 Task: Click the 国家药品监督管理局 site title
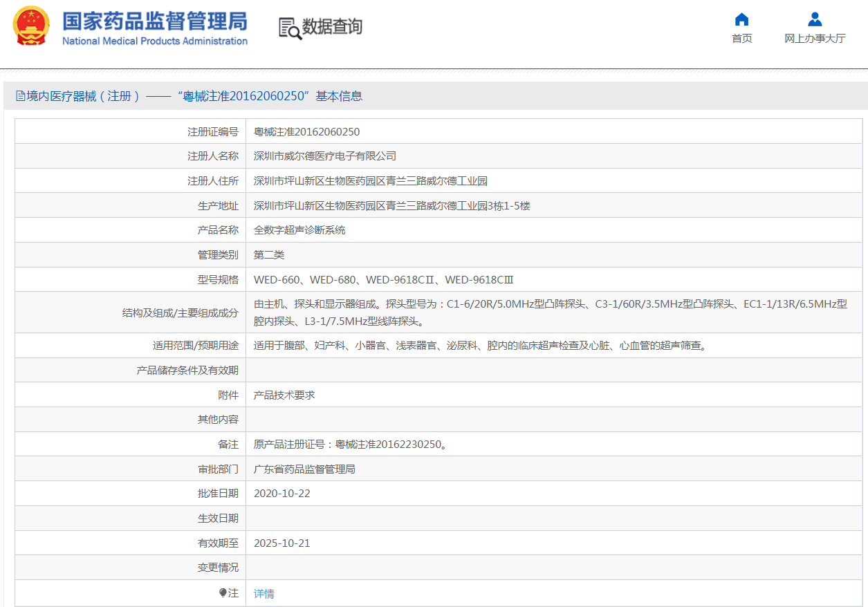[x=154, y=21]
